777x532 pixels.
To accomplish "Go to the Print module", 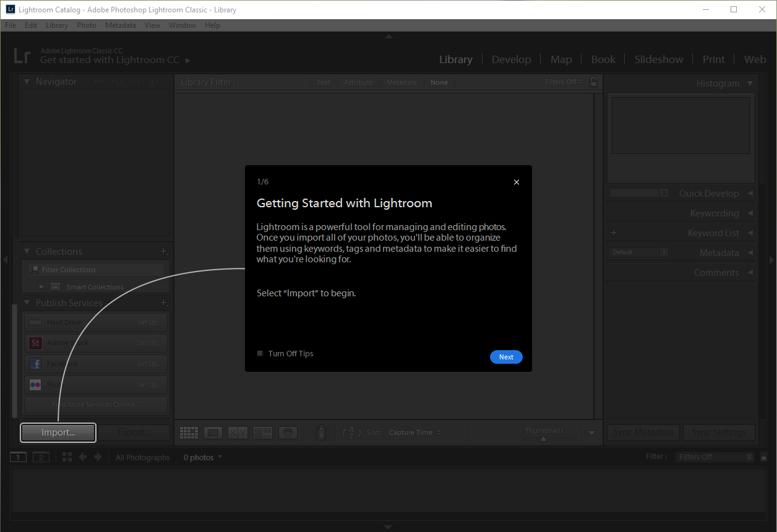I will (x=713, y=59).
